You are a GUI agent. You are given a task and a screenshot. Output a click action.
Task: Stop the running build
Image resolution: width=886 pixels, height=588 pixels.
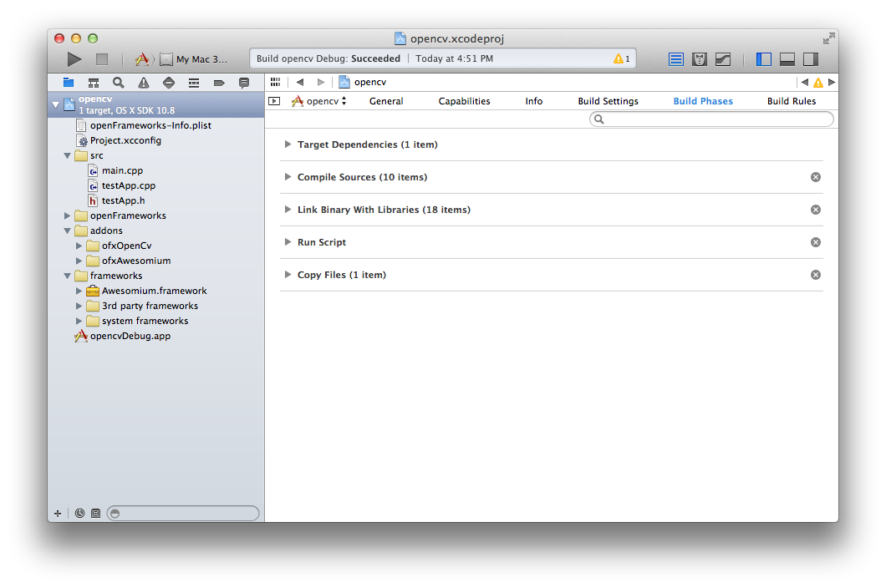click(102, 58)
